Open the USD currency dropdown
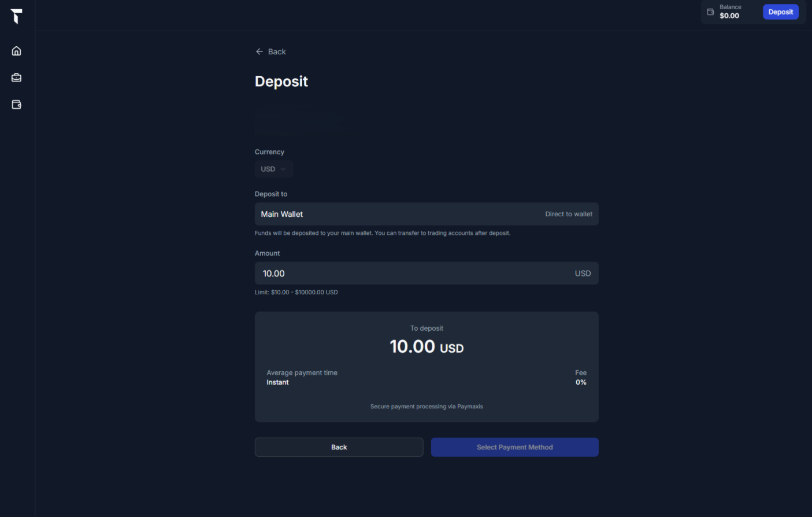 [273, 169]
